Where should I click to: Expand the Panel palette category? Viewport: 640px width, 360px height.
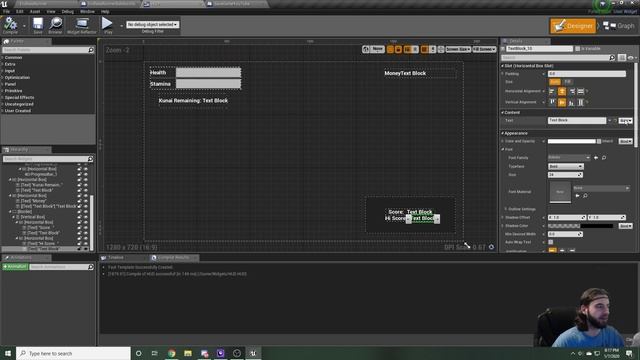tap(10, 84)
